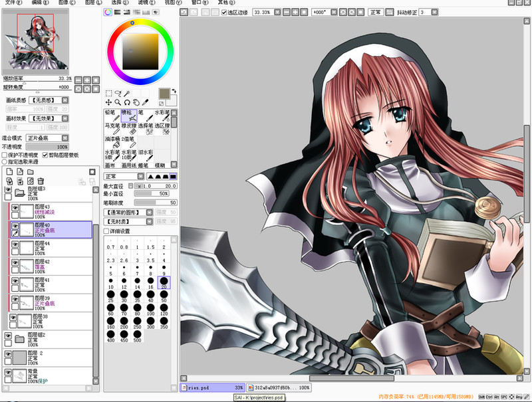Select the lasso selection tool
532x402 pixels.
point(118,93)
